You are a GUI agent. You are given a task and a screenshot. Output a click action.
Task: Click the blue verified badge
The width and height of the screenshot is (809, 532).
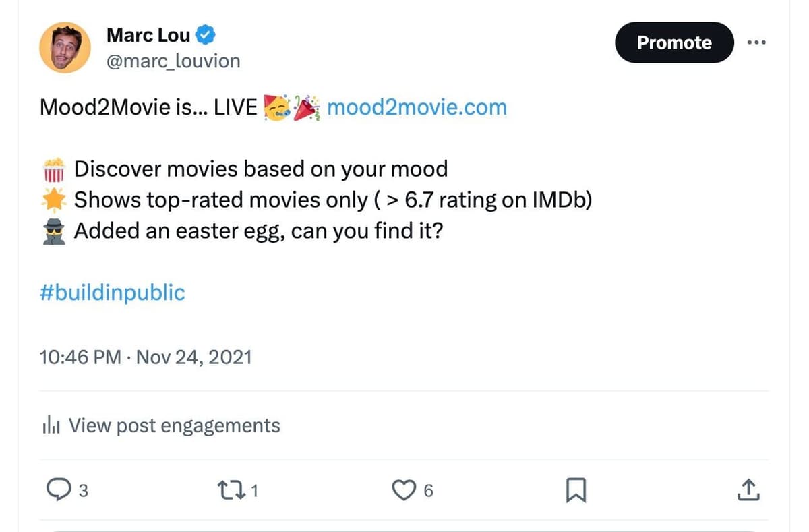point(205,34)
